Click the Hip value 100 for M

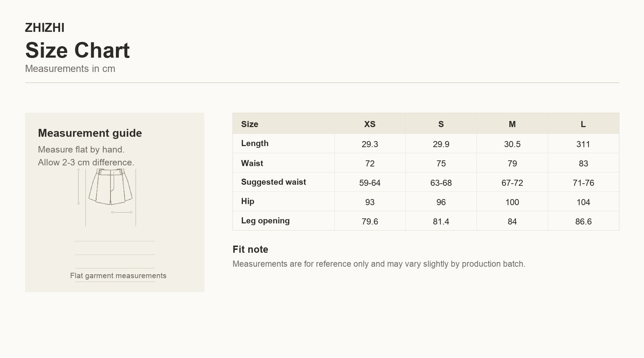tap(512, 202)
